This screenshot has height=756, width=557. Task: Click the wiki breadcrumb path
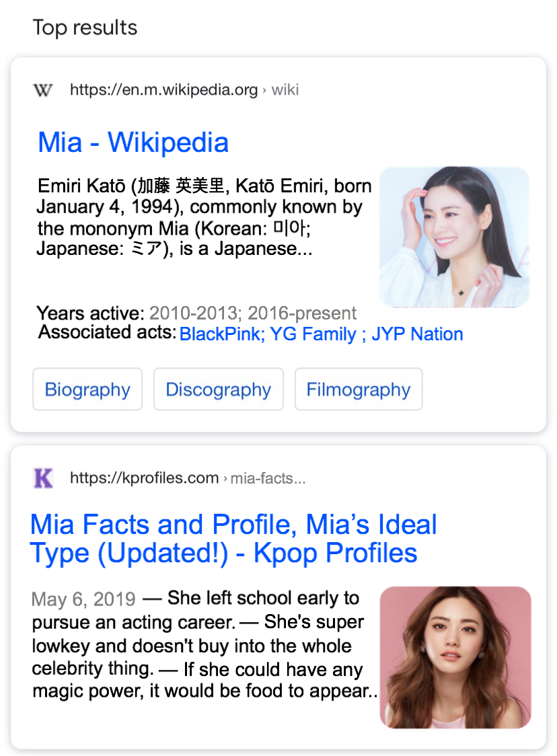click(x=285, y=89)
